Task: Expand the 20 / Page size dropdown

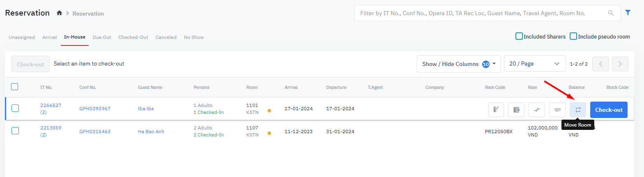Action: 534,64
